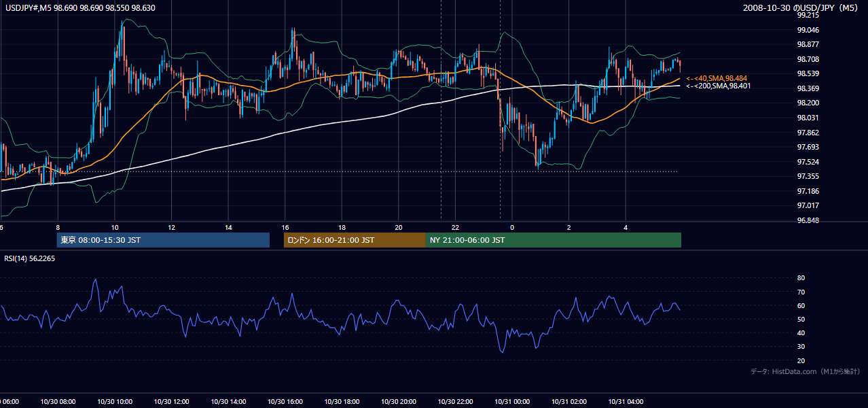Screen dimensions: 868x408
Task: Click hour label 22 under the price chart
Action: (x=456, y=227)
